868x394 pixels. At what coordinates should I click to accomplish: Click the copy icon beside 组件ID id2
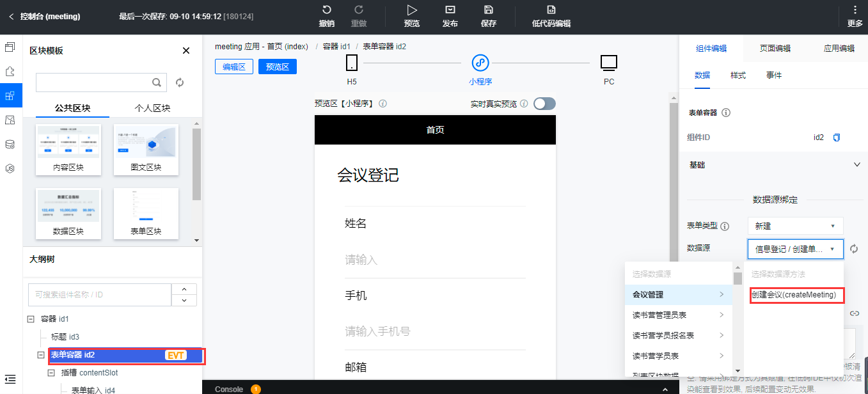pos(837,138)
